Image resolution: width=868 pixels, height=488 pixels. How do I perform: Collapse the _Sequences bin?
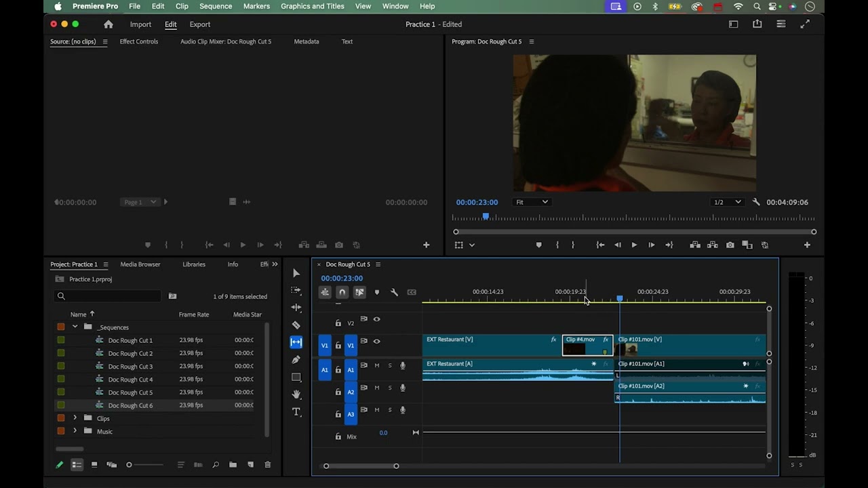click(75, 327)
